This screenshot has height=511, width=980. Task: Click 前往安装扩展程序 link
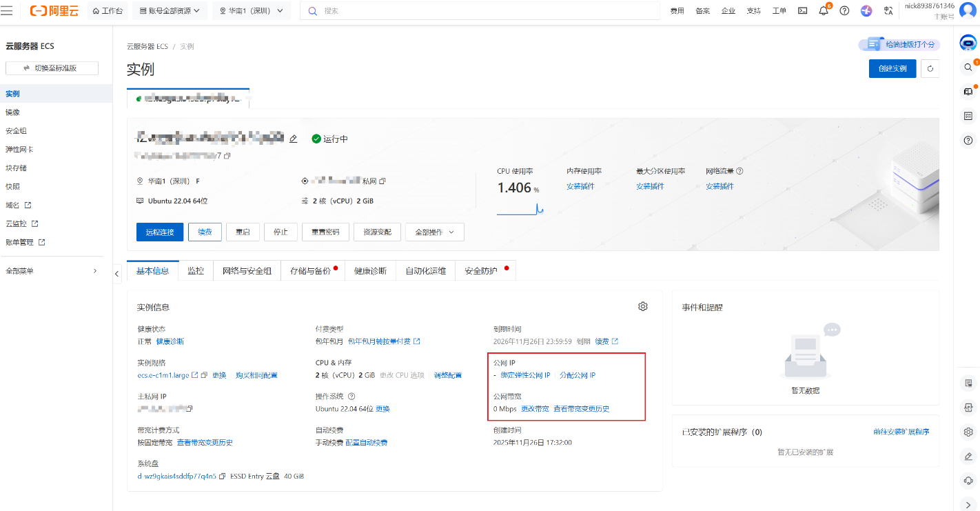click(901, 432)
